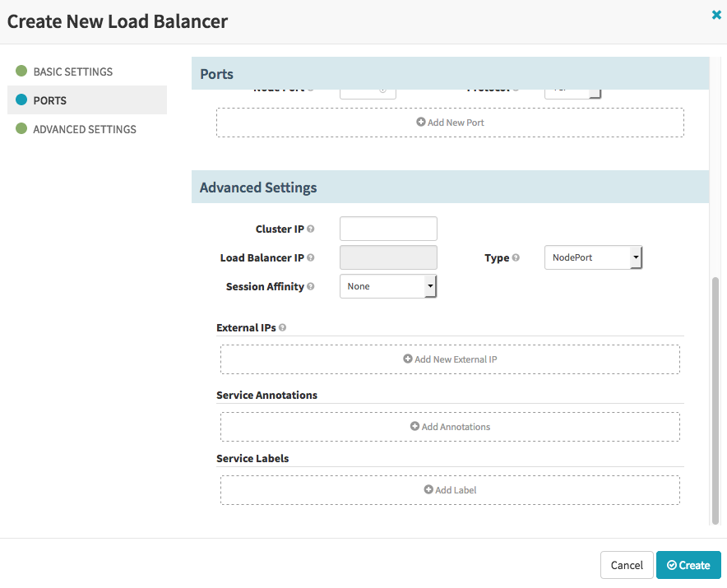This screenshot has width=727, height=588.
Task: Click the Cluster IP help icon
Action: 311,229
